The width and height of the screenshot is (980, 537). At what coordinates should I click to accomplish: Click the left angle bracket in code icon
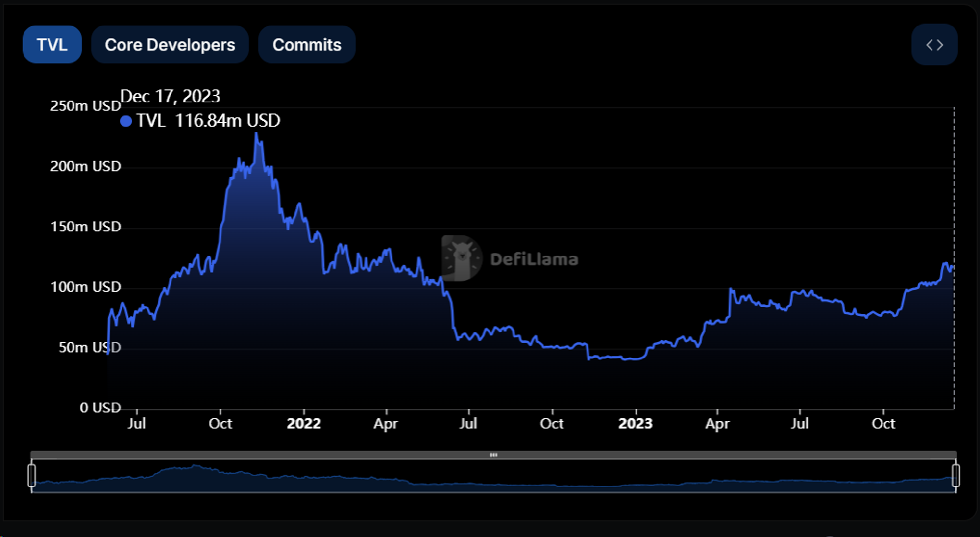click(x=929, y=45)
